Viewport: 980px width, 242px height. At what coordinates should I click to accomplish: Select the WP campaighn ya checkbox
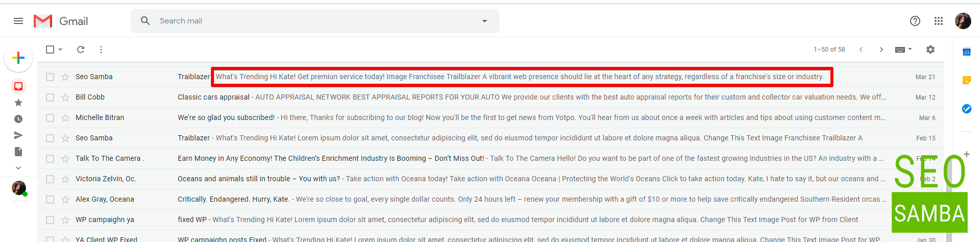coord(50,220)
